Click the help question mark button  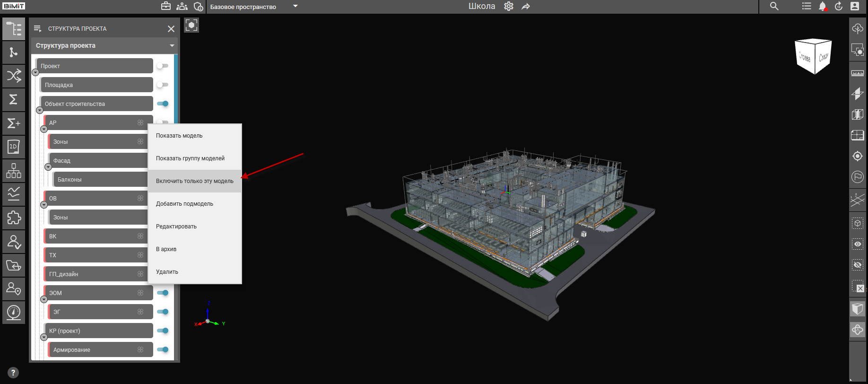(x=13, y=373)
